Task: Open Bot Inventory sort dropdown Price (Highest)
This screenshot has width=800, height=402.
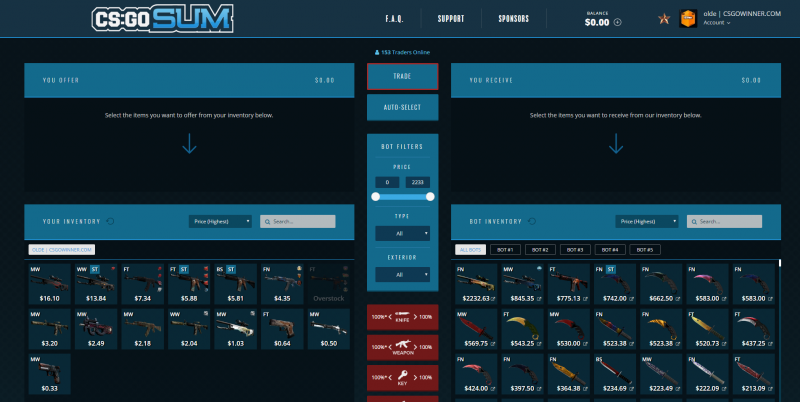Action: 646,221
